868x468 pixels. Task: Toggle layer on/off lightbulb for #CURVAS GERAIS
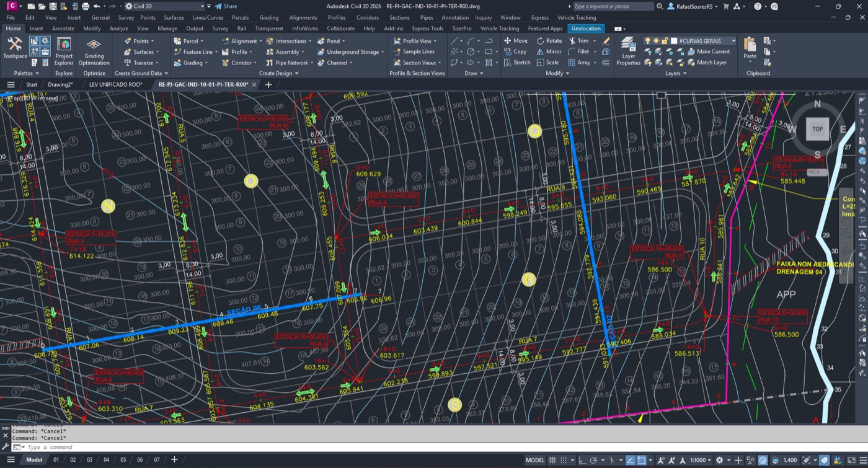tap(648, 41)
